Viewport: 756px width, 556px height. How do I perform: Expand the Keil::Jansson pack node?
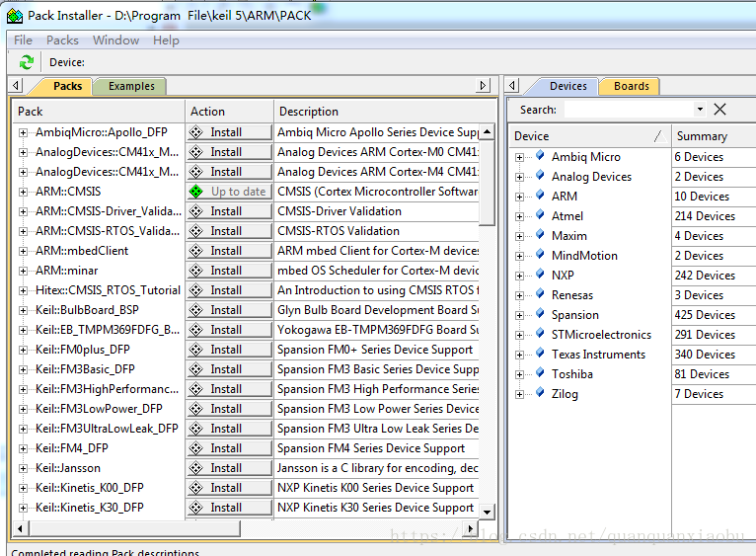coord(23,469)
